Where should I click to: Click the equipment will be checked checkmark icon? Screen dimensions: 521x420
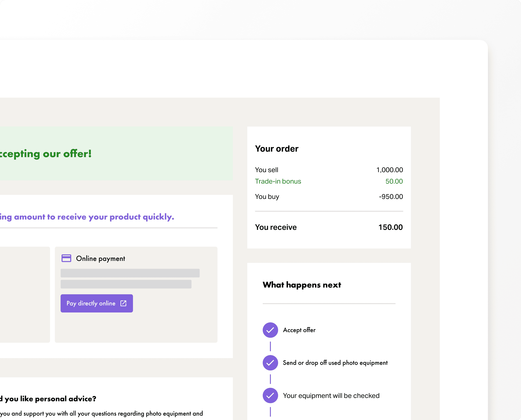pyautogui.click(x=270, y=395)
